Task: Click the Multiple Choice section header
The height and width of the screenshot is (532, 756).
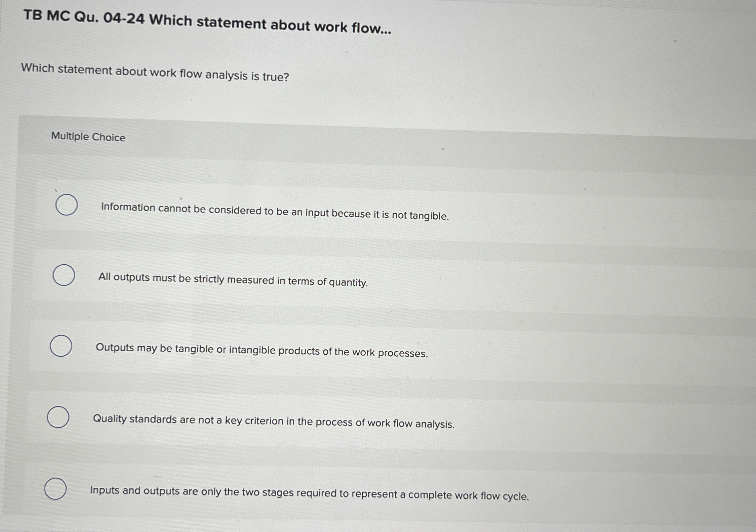Action: click(87, 137)
